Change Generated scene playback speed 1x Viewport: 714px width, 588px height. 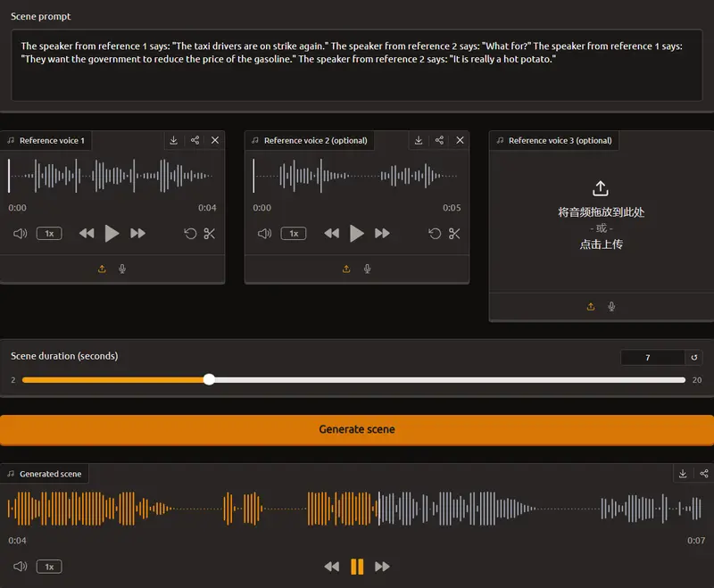[49, 567]
